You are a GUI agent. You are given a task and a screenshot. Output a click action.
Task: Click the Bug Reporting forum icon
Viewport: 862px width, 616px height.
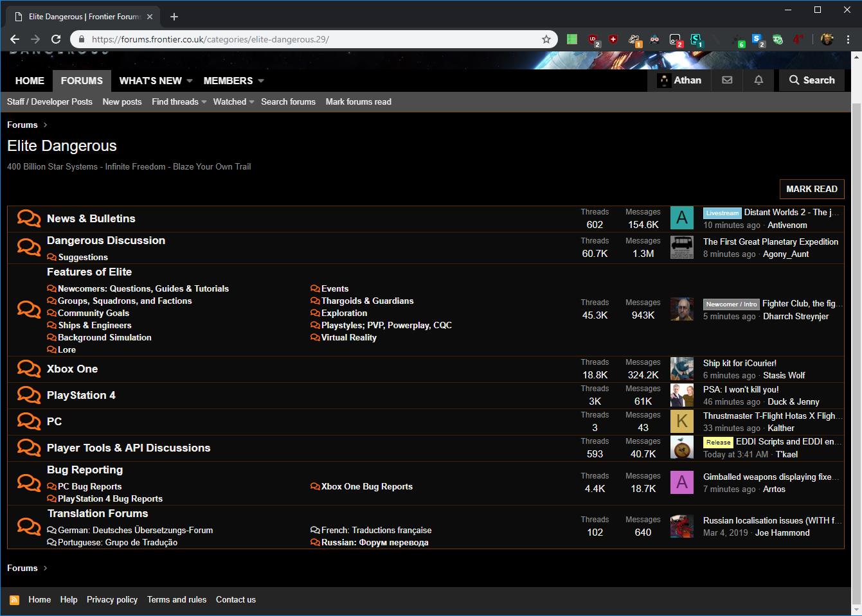(28, 483)
